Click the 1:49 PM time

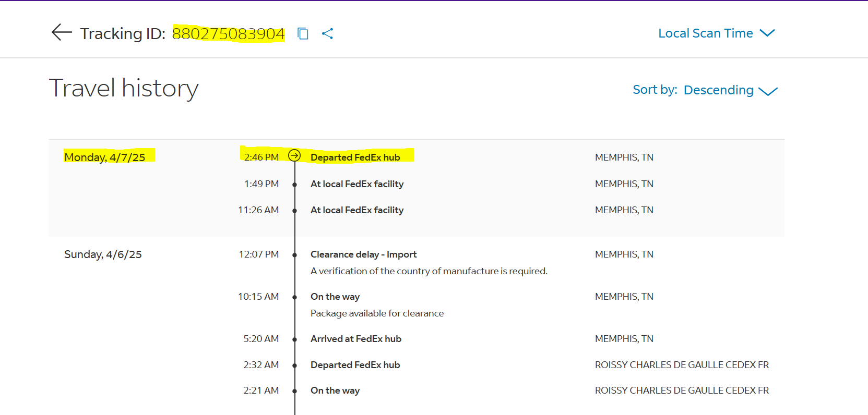pyautogui.click(x=261, y=184)
